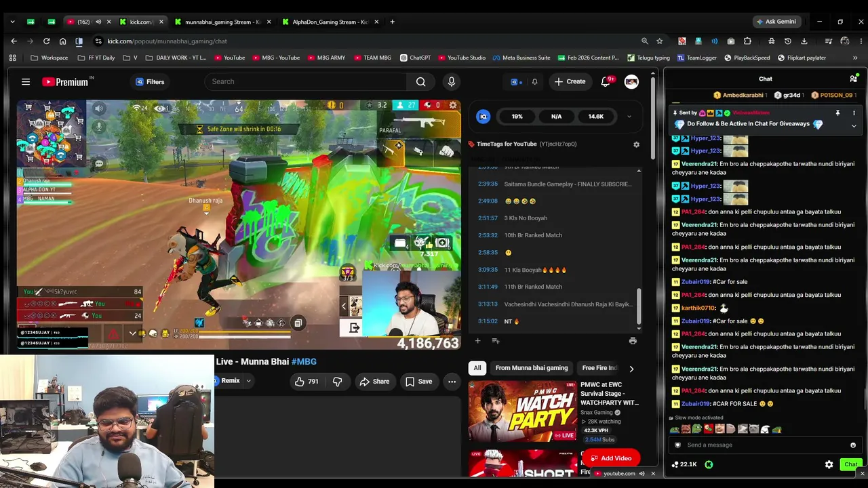Open the "Workspace" bookmarks folder
Image resolution: width=868 pixels, height=488 pixels.
pos(48,58)
